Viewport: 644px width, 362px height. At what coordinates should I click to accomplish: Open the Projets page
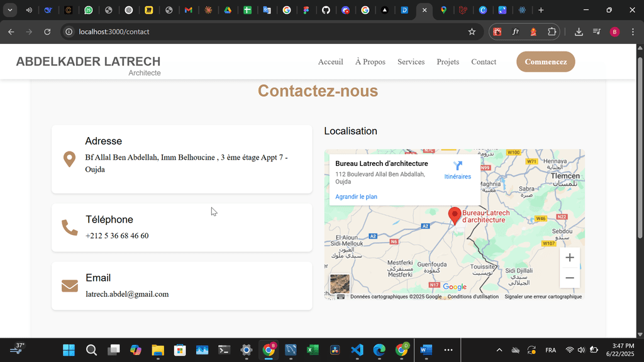point(448,62)
